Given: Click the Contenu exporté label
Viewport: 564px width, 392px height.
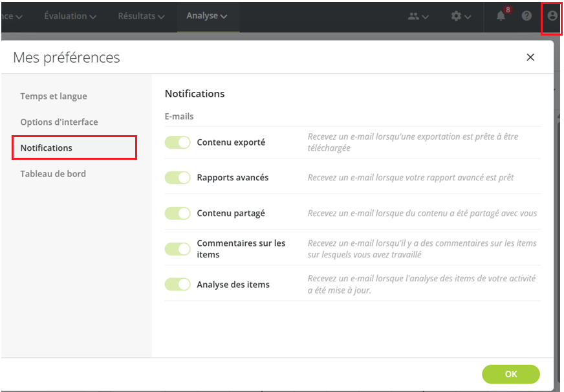Looking at the screenshot, I should tap(231, 142).
